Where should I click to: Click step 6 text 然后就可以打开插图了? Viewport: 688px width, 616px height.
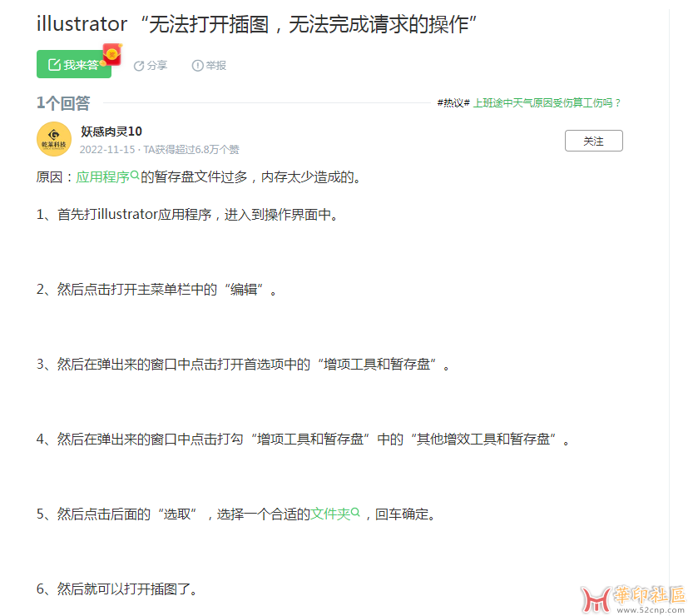point(116,589)
